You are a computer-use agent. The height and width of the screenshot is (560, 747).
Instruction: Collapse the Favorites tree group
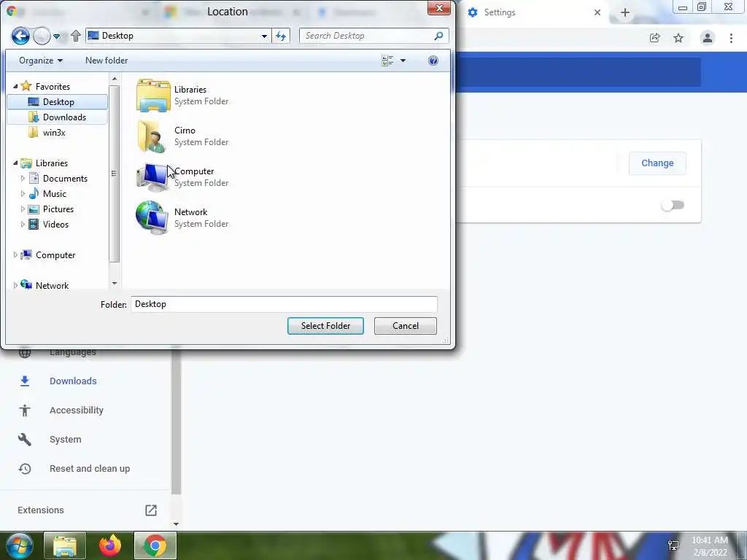(x=15, y=86)
